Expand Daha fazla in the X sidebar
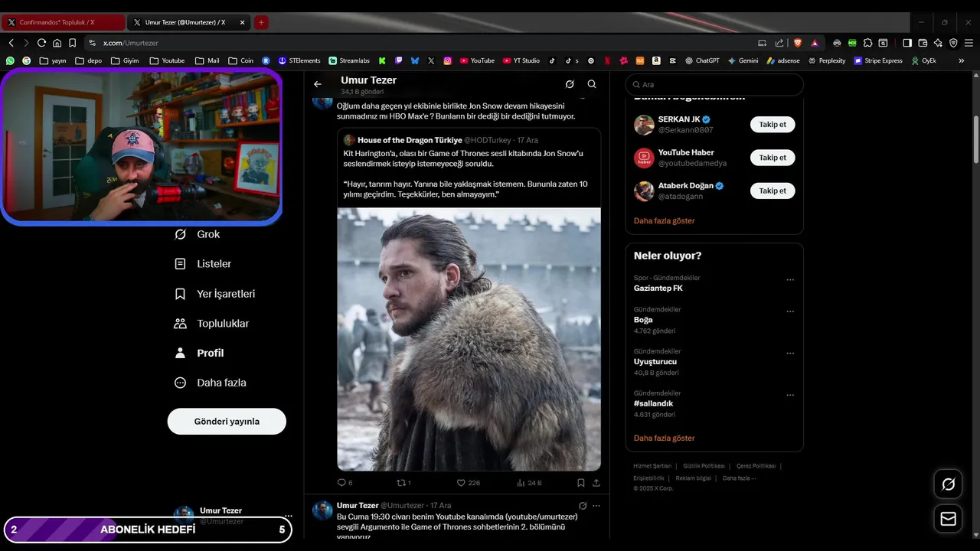 point(211,383)
